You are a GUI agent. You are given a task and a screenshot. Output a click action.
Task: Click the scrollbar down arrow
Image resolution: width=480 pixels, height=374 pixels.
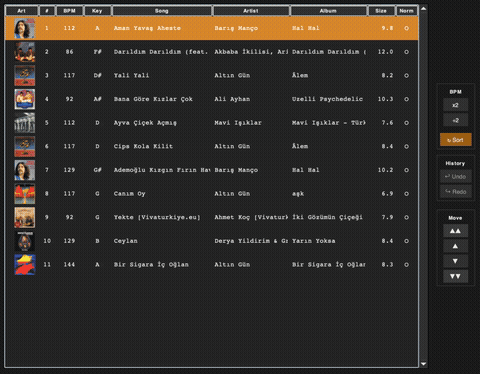tap(423, 364)
